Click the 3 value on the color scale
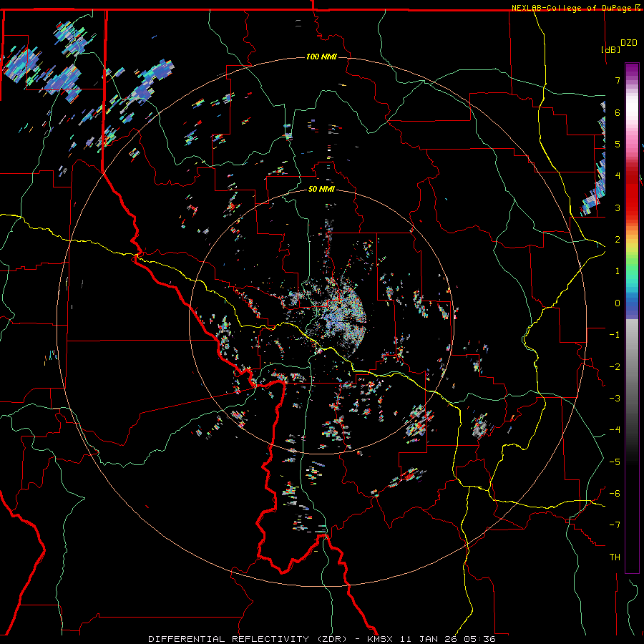The image size is (644, 644). [618, 208]
